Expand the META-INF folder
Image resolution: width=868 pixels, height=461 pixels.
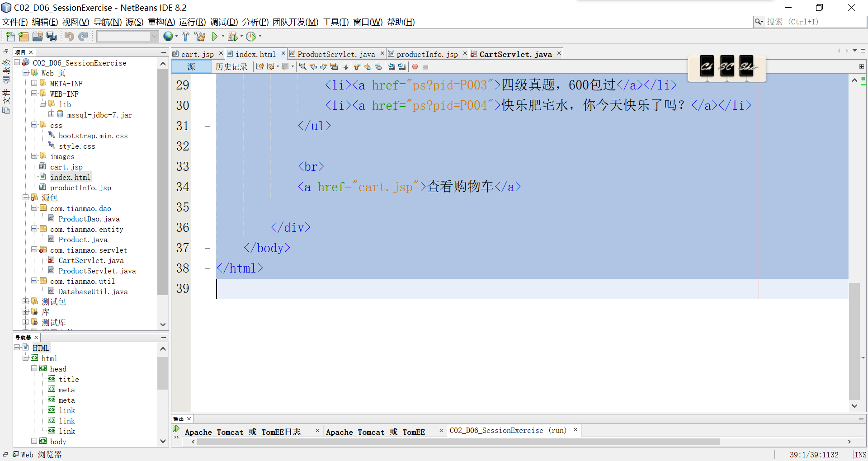point(34,83)
